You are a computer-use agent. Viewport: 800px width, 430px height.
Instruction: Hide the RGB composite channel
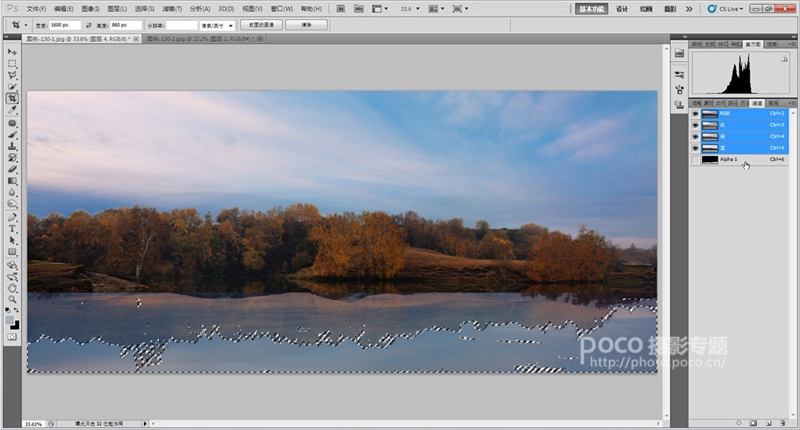click(x=695, y=113)
